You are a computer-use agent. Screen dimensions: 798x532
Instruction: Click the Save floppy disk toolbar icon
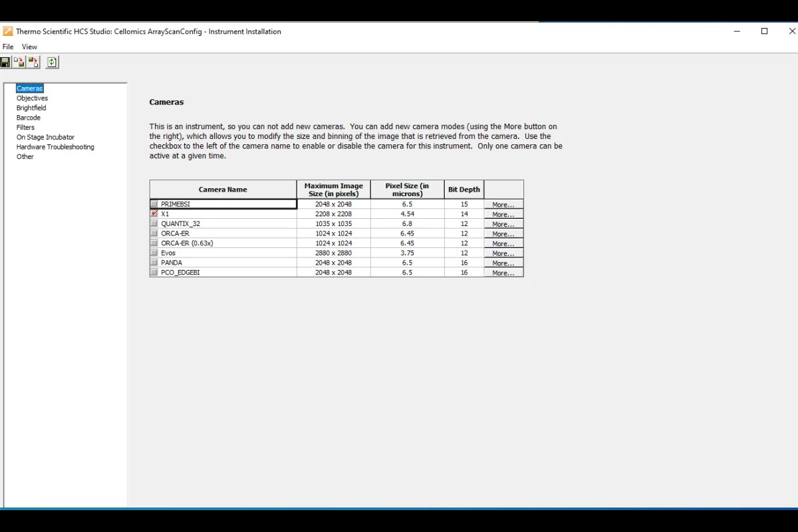pos(5,63)
